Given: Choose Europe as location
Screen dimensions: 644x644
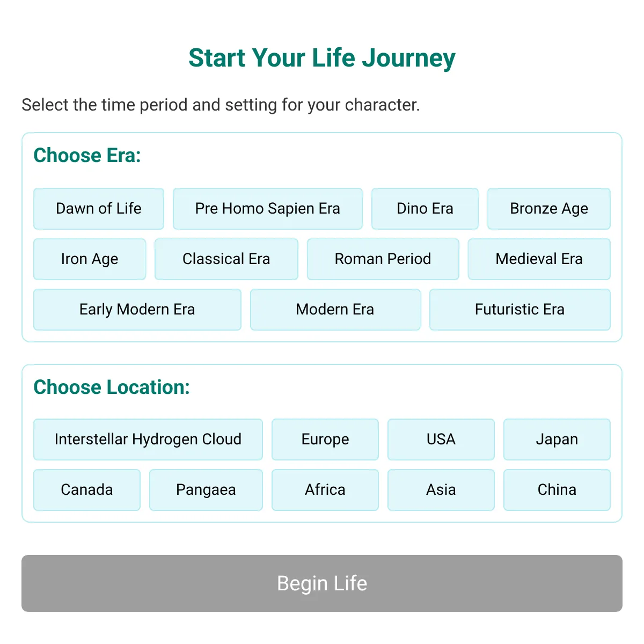Looking at the screenshot, I should click(325, 440).
